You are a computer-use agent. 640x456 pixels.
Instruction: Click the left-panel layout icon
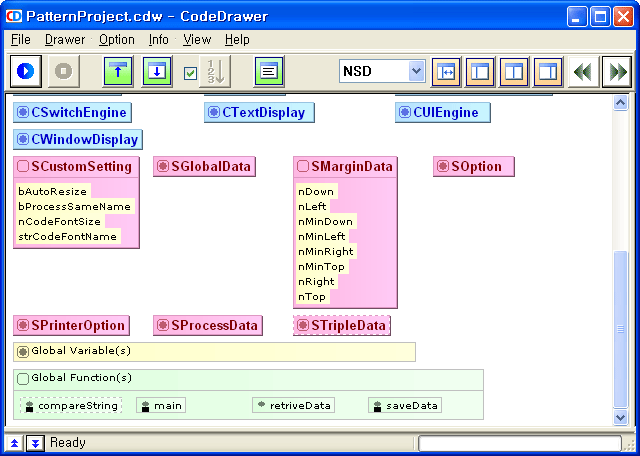coord(480,72)
